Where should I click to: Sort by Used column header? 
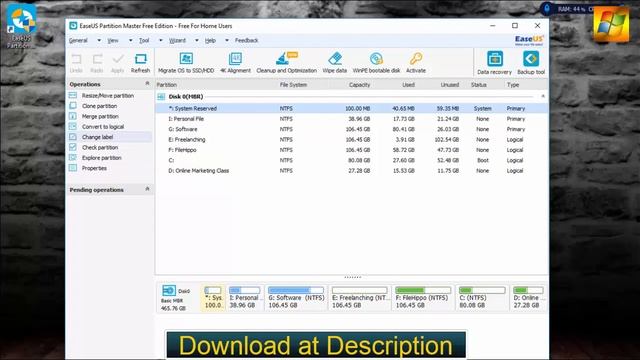[x=408, y=85]
